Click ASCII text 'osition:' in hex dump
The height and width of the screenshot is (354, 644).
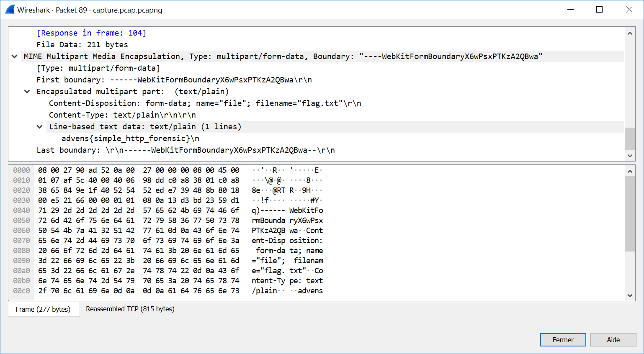tap(306, 241)
